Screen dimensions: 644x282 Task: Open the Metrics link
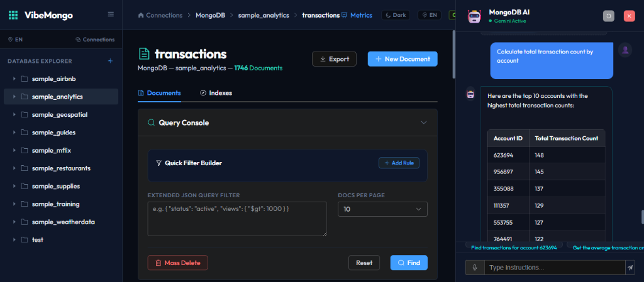(357, 15)
